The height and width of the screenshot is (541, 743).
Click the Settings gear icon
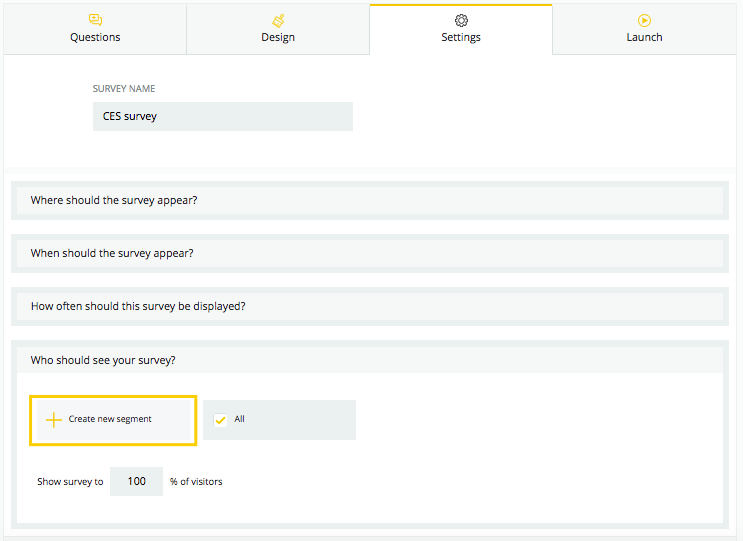pos(461,20)
